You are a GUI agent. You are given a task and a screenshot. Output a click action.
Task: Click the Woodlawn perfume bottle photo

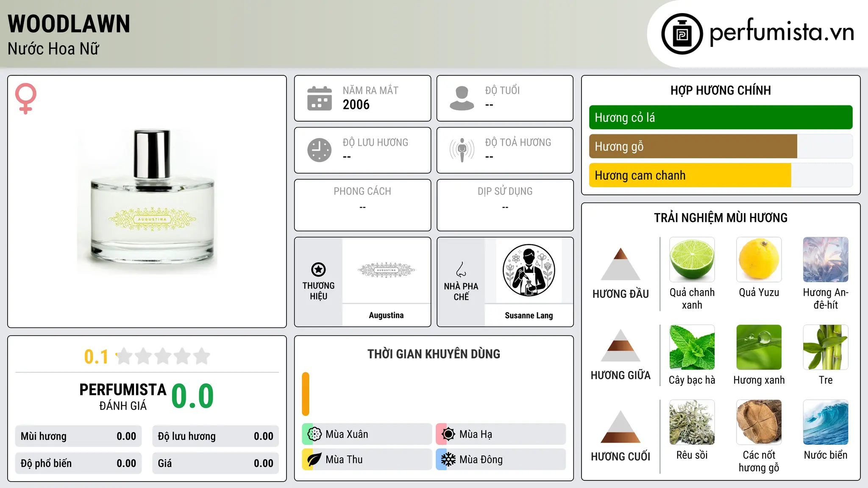147,202
